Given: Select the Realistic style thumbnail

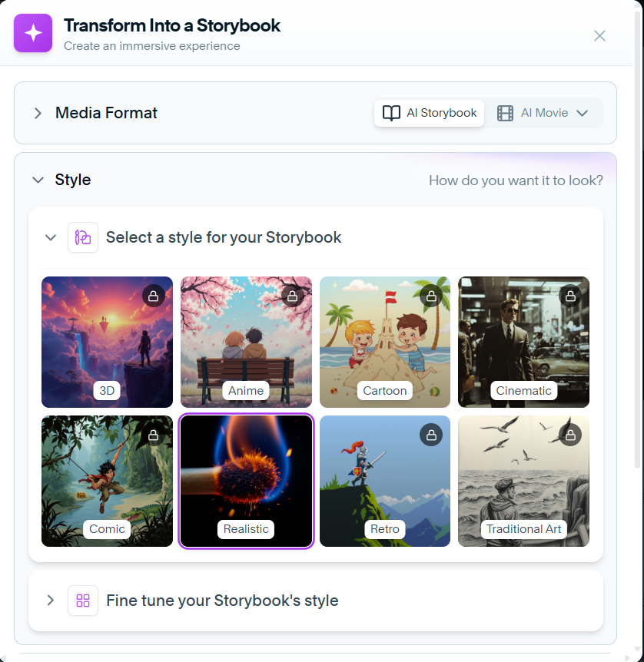Looking at the screenshot, I should pos(246,481).
